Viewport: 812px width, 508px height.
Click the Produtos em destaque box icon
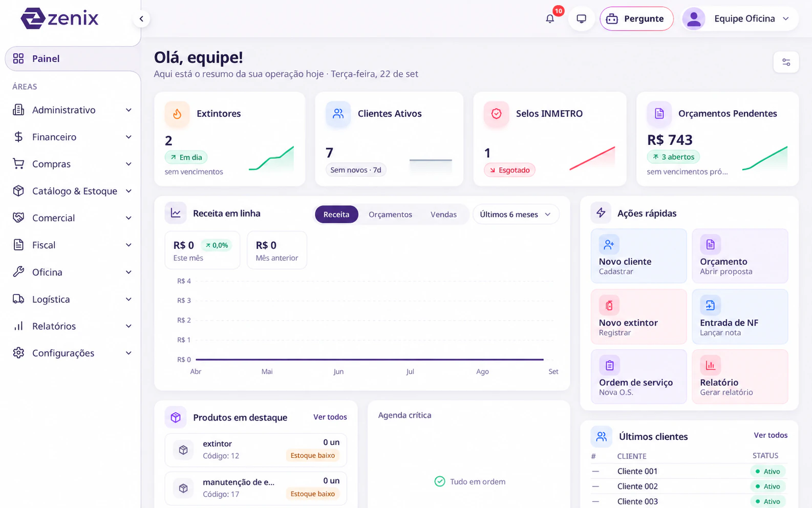(x=176, y=417)
